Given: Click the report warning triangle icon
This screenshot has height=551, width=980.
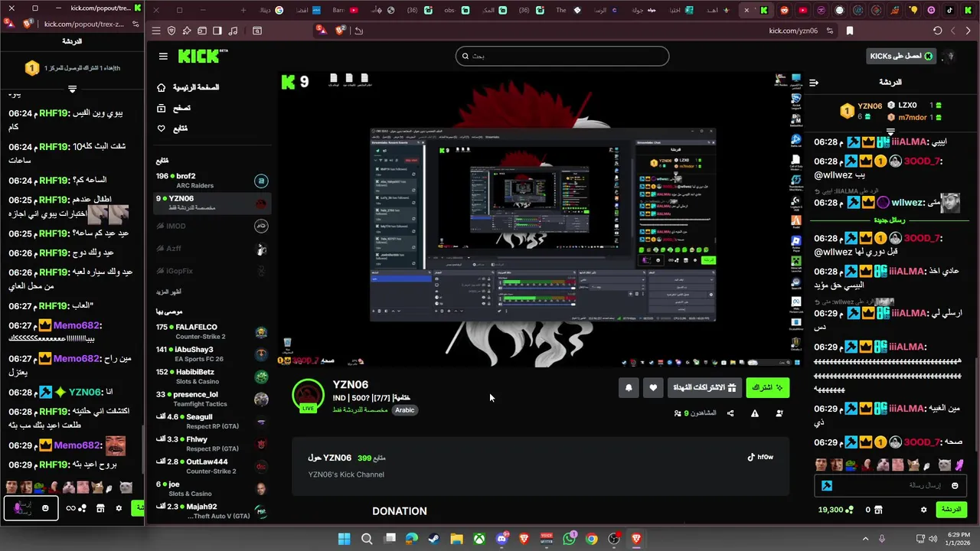Looking at the screenshot, I should (x=755, y=413).
